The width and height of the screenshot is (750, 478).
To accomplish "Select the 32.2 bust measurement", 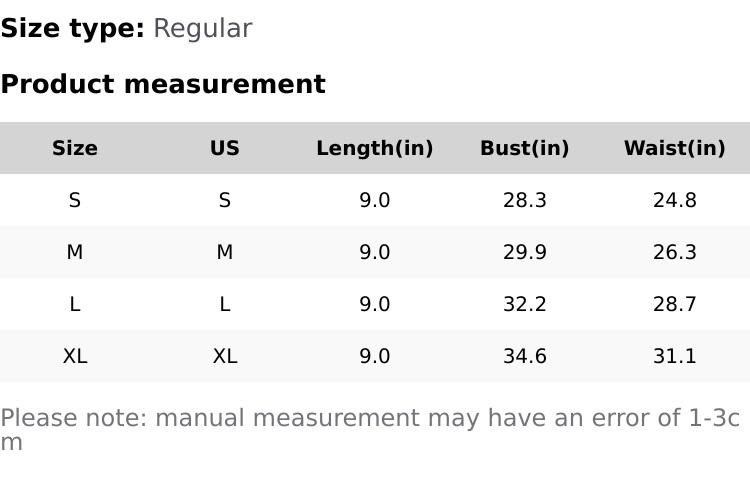I will (x=524, y=304).
